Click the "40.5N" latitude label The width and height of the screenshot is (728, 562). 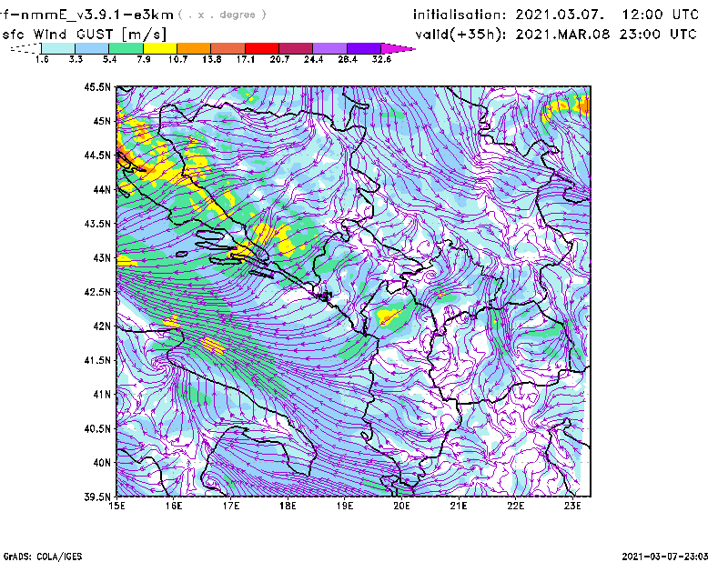click(x=97, y=428)
